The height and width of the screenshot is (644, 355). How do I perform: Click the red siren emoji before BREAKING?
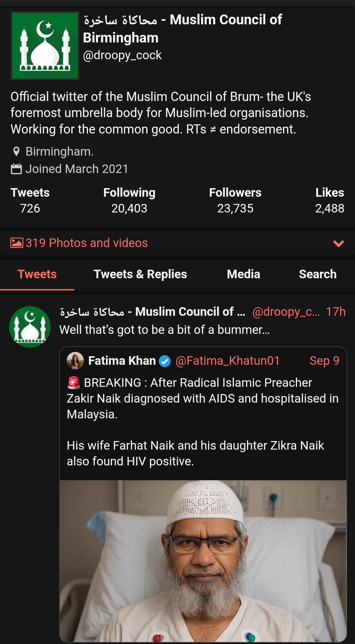click(74, 383)
